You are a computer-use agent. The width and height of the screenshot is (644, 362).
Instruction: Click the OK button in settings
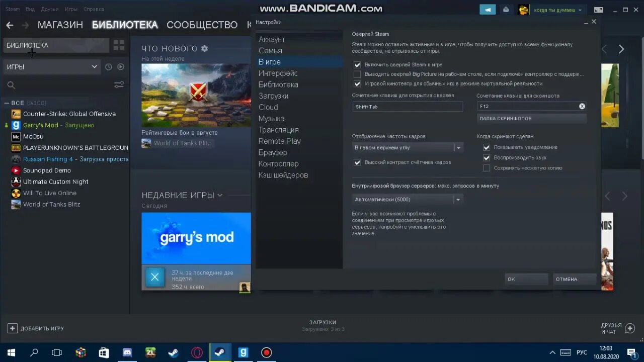coord(526,279)
